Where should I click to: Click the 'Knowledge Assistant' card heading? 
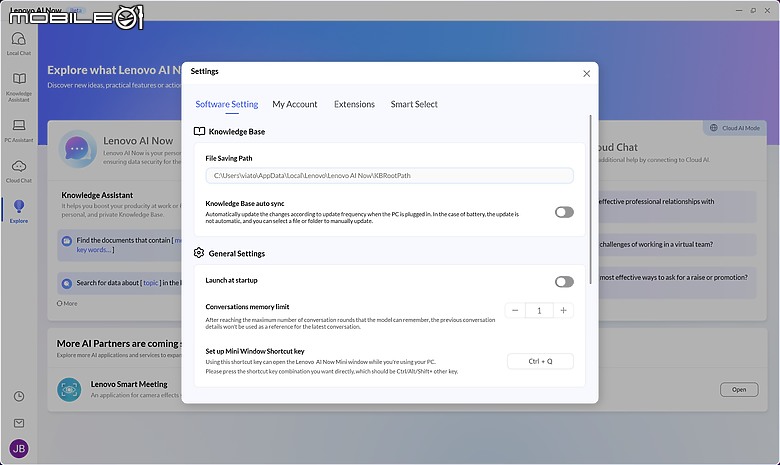[97, 195]
